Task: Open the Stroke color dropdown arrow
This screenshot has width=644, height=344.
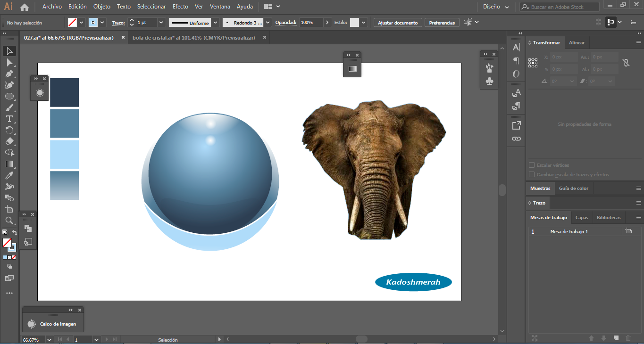Action: [102, 22]
